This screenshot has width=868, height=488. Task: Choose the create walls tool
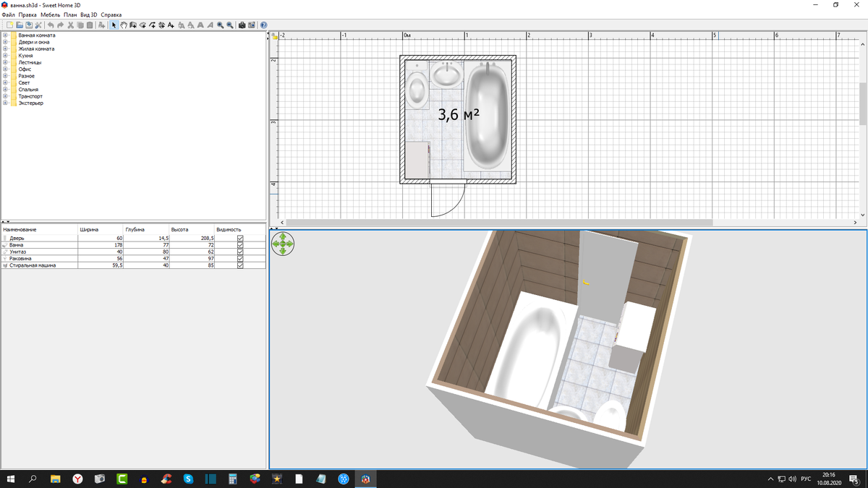pos(133,25)
